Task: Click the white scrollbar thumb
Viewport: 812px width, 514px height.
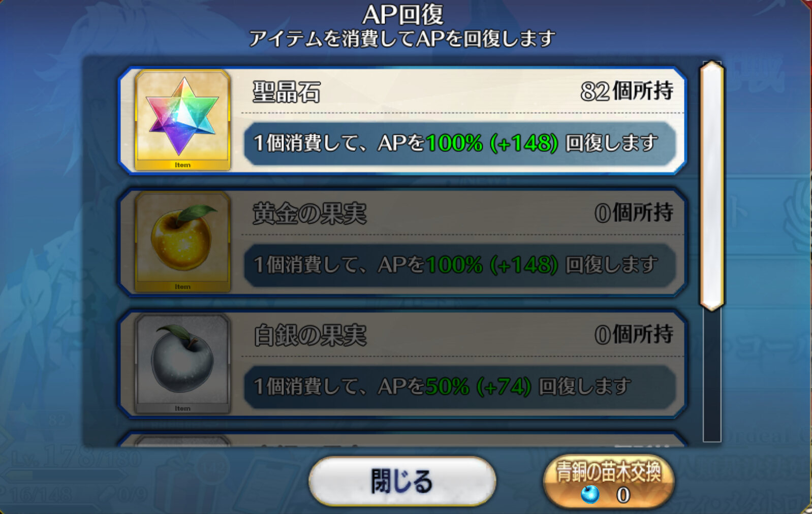Action: click(712, 185)
